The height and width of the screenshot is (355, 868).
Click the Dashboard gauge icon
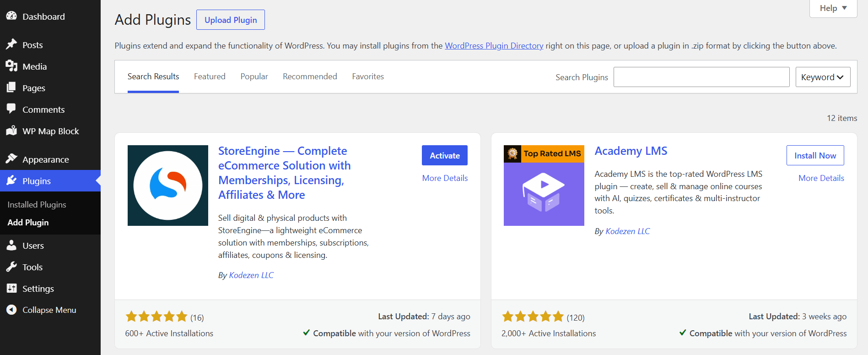pyautogui.click(x=11, y=16)
